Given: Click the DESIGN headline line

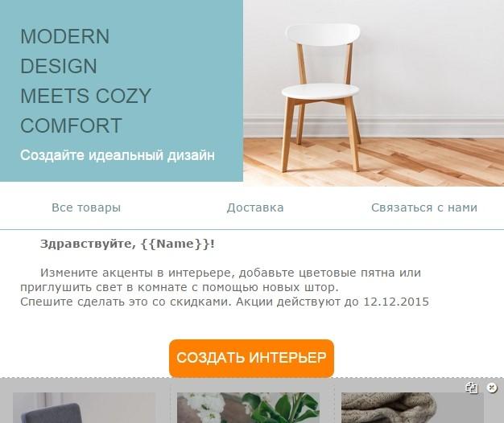Looking at the screenshot, I should (x=59, y=66).
